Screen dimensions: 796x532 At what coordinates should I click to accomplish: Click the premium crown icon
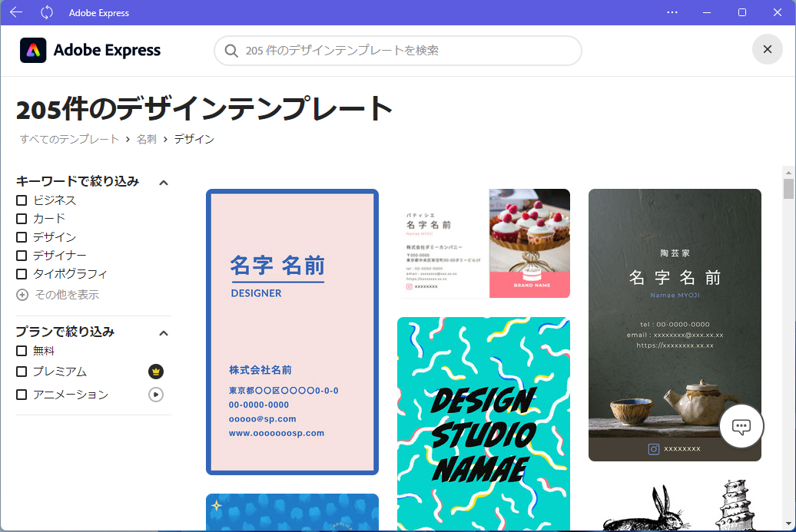point(156,372)
